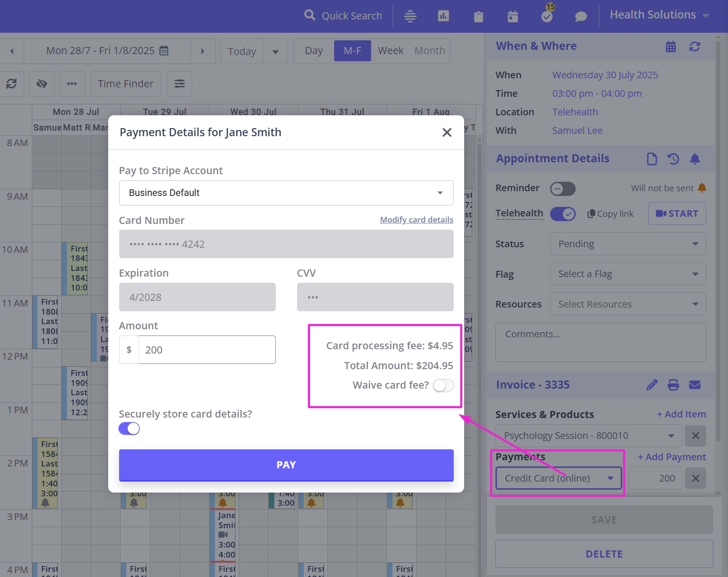Select the Month view tab
This screenshot has width=728, height=577.
[429, 50]
